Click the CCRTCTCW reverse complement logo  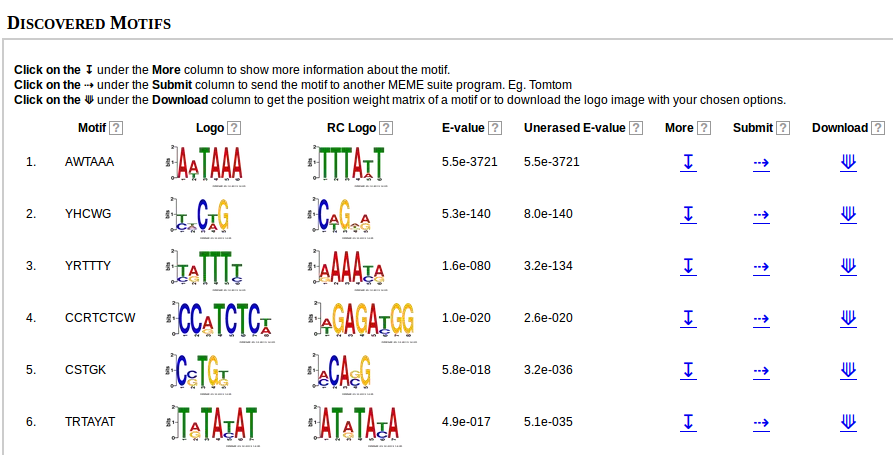pyautogui.click(x=362, y=322)
